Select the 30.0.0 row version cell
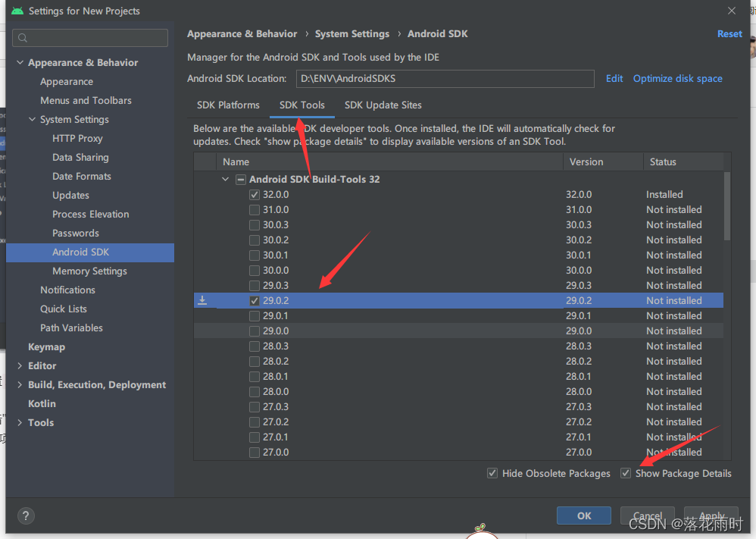Screen dimensions: 756x539 coord(579,270)
